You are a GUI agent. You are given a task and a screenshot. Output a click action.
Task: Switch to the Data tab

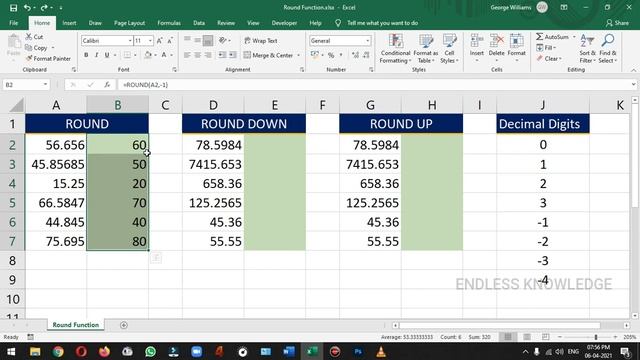click(x=199, y=23)
